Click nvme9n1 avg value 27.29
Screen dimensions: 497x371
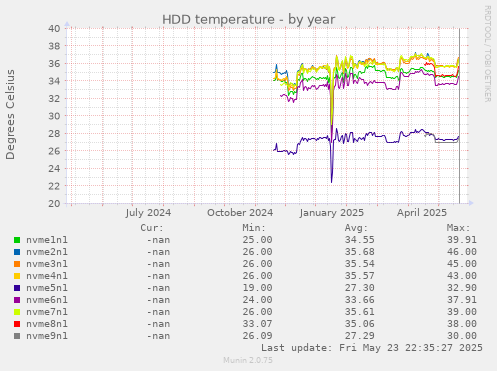tap(359, 336)
